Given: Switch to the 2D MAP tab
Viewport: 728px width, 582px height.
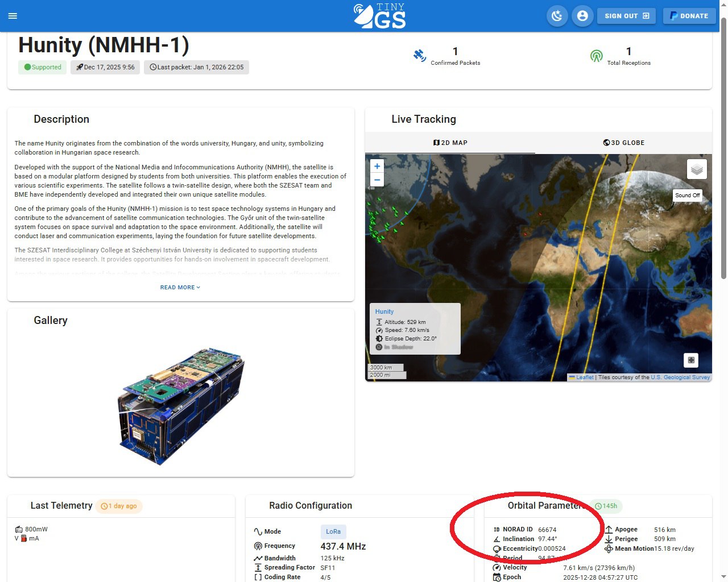Looking at the screenshot, I should pyautogui.click(x=450, y=143).
